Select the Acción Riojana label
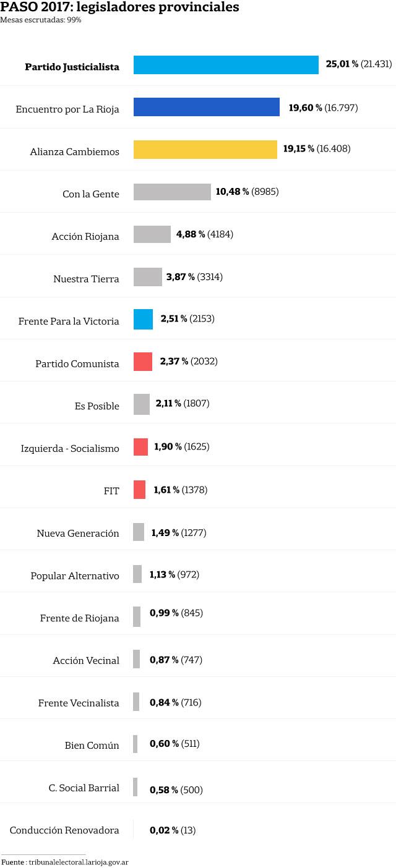 click(x=85, y=236)
